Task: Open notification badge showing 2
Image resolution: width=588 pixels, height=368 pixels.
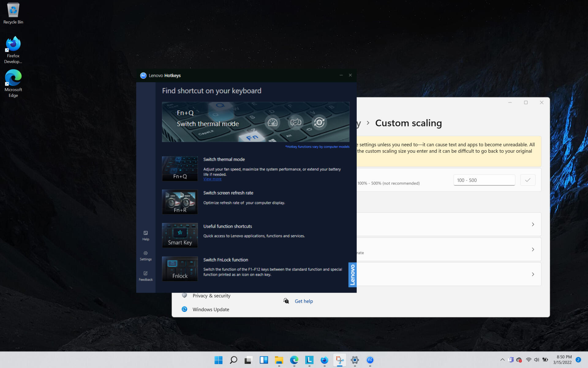Action: click(x=578, y=360)
